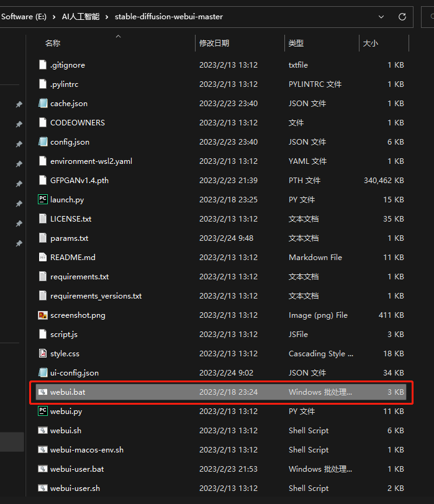Select the launch.py file name
Viewport: 434px width, 504px height.
tap(67, 200)
